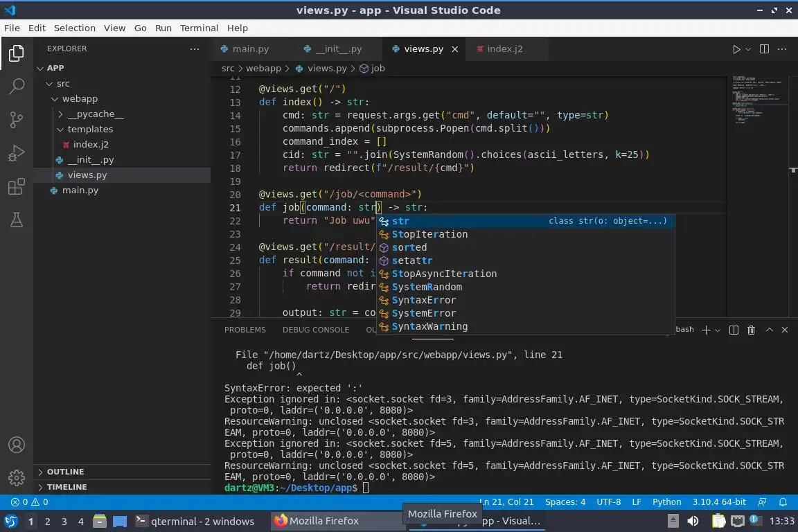Screen dimensions: 798x532
Task: Open the Go menu
Action: click(141, 28)
